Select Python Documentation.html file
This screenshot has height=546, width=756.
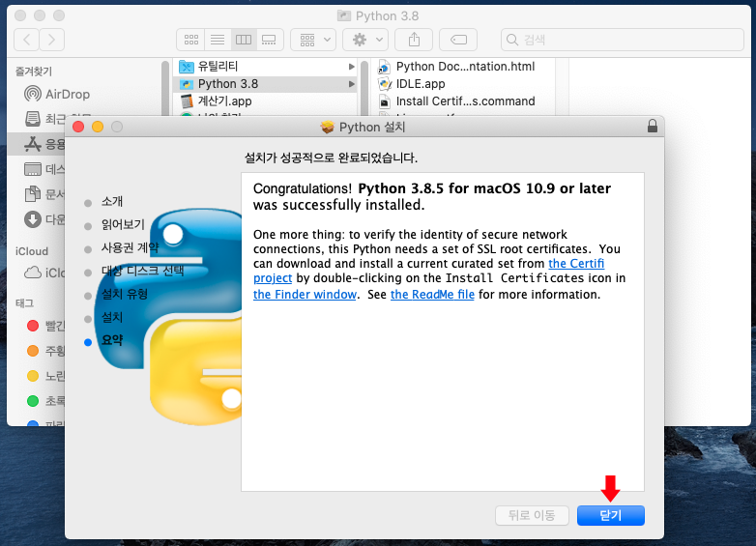coord(465,67)
